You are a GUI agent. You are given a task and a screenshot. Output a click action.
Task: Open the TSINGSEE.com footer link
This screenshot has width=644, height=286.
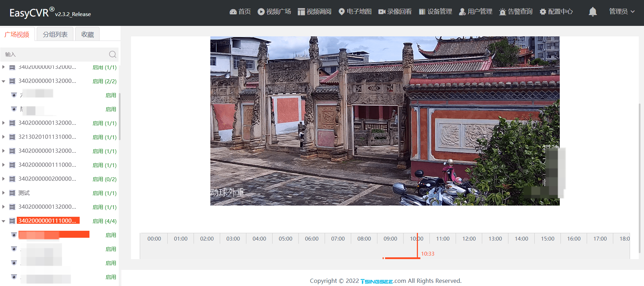click(x=383, y=281)
